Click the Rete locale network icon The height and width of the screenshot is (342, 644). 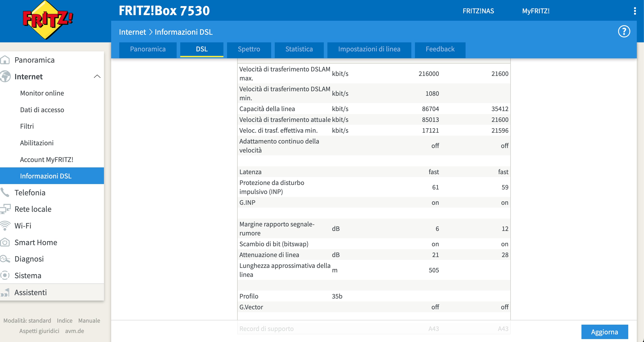click(5, 209)
